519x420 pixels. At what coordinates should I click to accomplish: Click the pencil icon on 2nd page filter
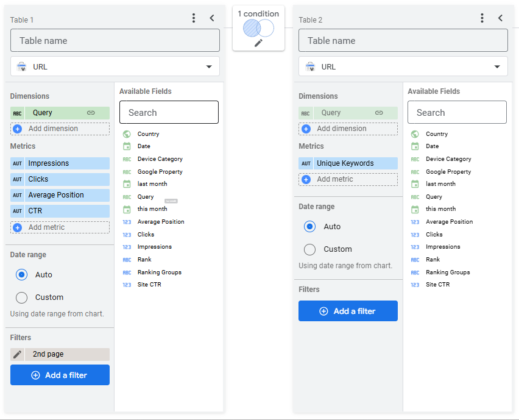[x=17, y=354]
